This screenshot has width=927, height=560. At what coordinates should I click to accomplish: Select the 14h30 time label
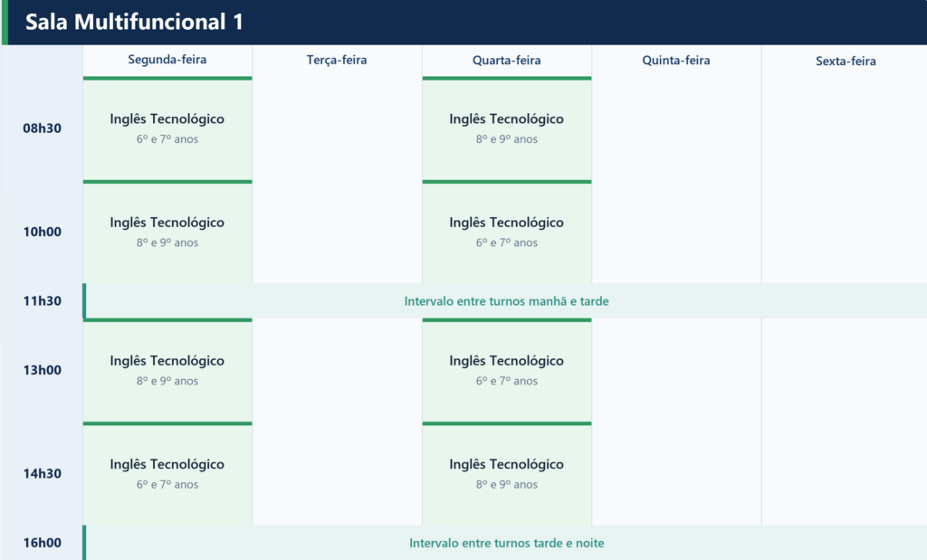[x=42, y=474]
